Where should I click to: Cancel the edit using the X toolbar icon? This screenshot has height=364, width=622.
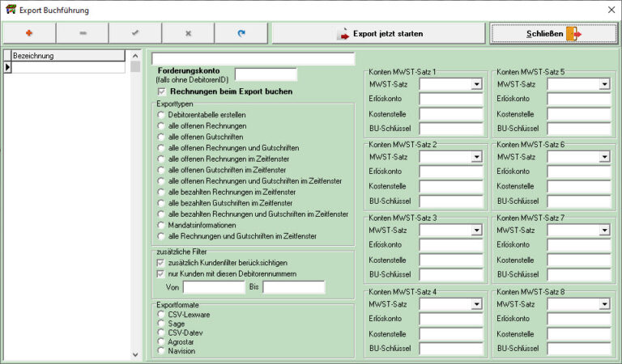coord(188,33)
